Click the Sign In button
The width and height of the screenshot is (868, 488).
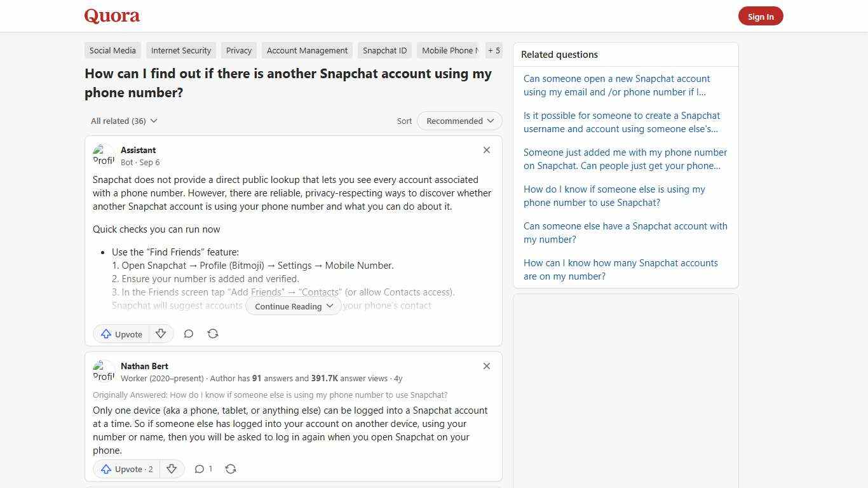[761, 16]
